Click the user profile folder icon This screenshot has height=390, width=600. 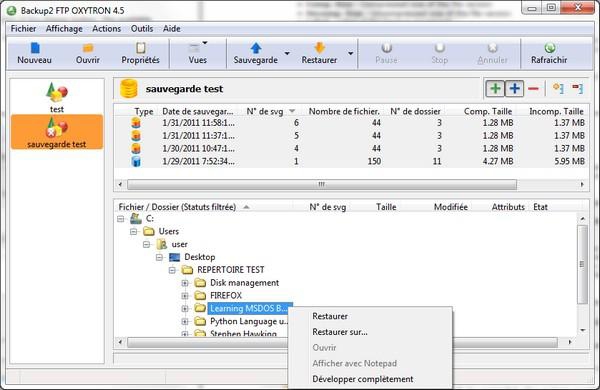pos(161,244)
